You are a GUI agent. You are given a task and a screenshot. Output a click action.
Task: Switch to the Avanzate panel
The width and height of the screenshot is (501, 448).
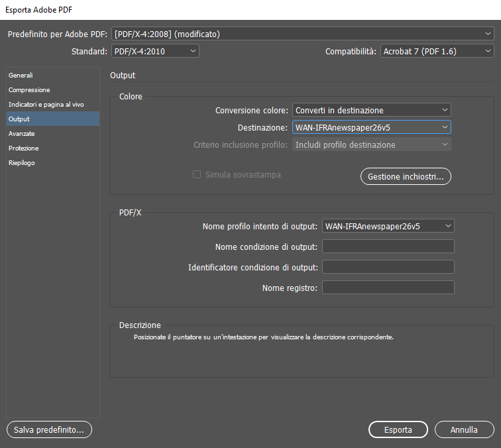click(53, 134)
